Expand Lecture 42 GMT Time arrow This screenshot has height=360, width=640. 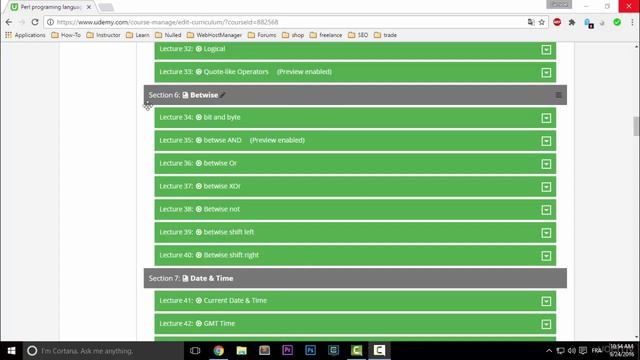click(546, 324)
